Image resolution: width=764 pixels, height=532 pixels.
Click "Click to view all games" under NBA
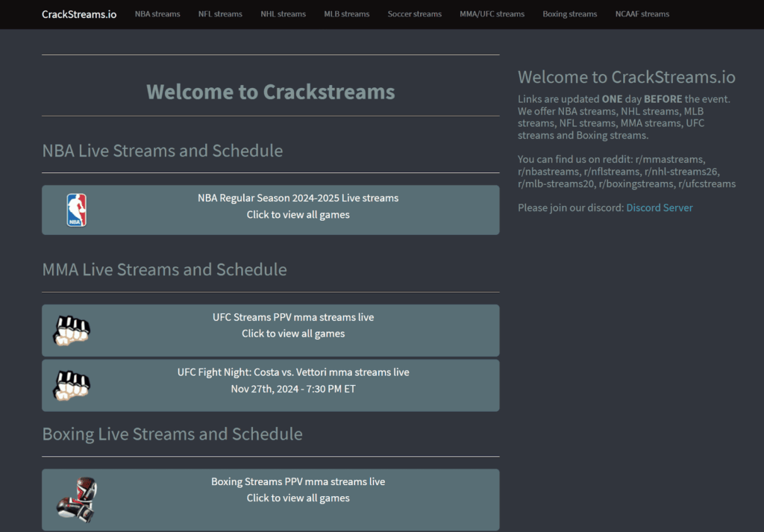[298, 215]
